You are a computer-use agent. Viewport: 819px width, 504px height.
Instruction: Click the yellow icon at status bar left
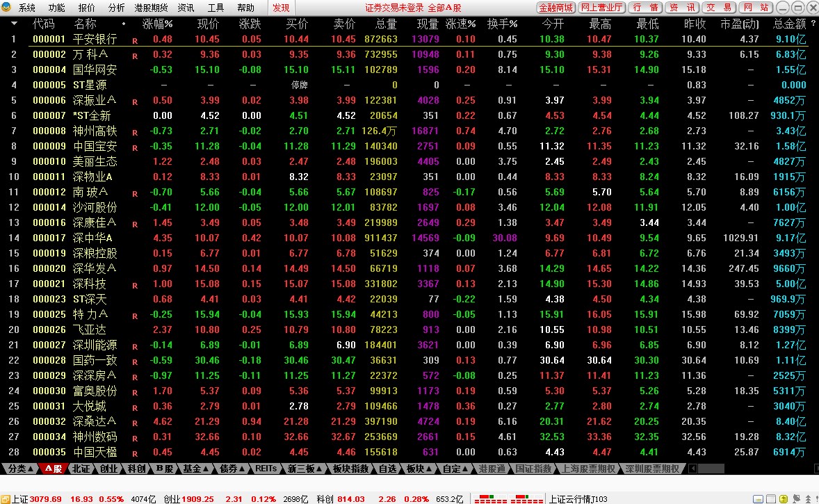pyautogui.click(x=6, y=498)
